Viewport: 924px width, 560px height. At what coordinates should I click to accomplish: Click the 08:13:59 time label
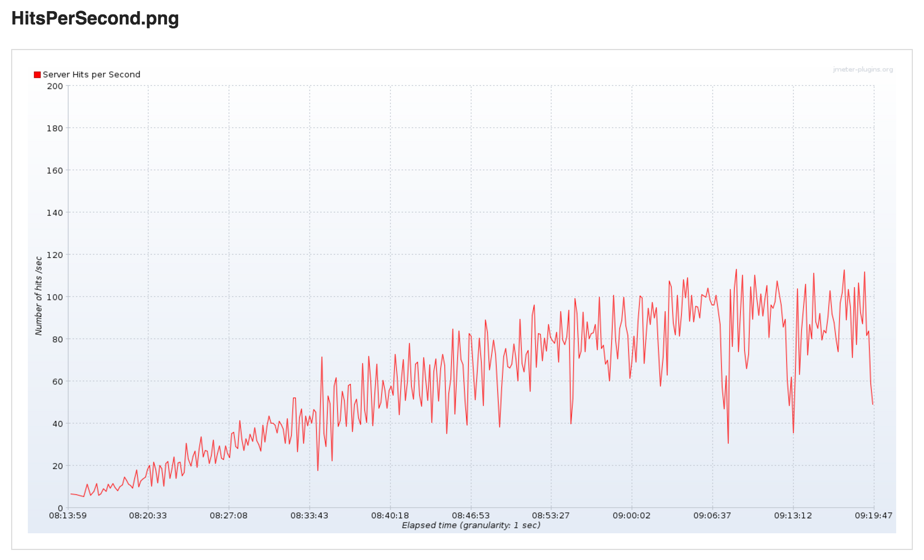tap(68, 515)
